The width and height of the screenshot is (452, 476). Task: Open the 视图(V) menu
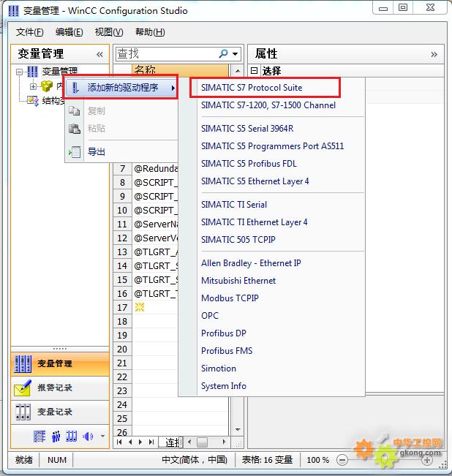[109, 32]
